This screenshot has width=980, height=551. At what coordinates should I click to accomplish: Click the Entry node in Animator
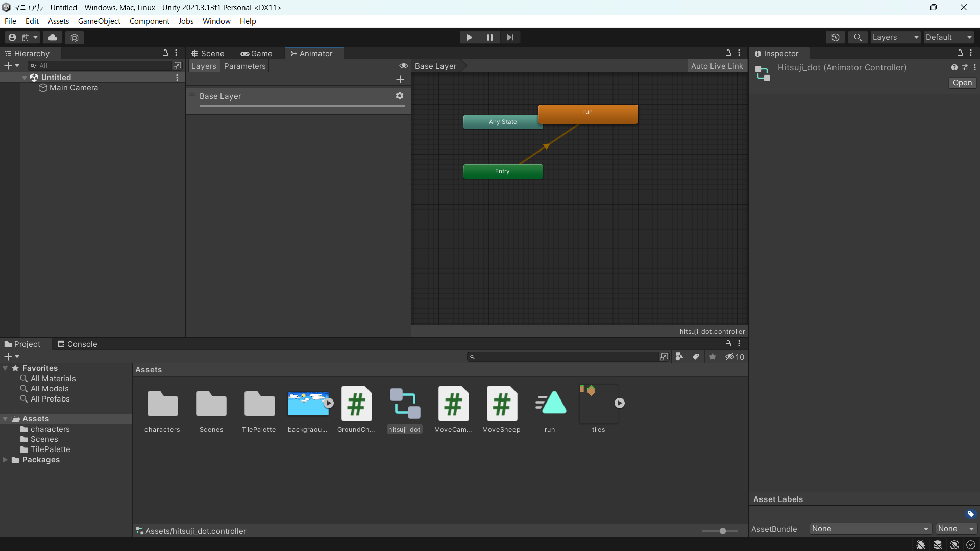(x=502, y=171)
